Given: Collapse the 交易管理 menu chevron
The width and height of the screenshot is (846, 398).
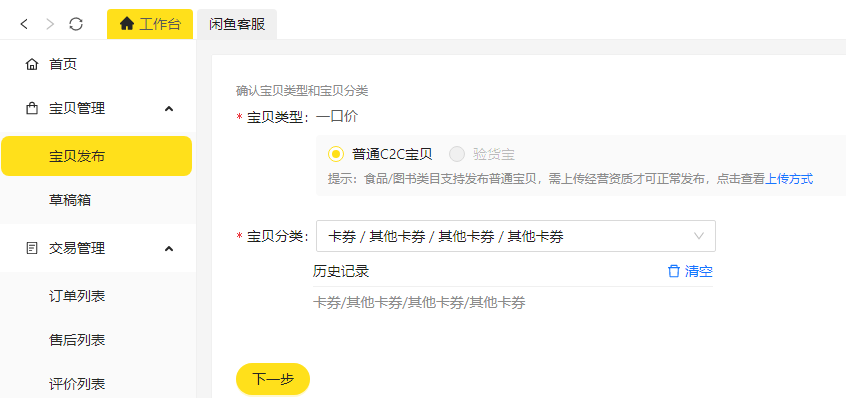Looking at the screenshot, I should click(169, 249).
